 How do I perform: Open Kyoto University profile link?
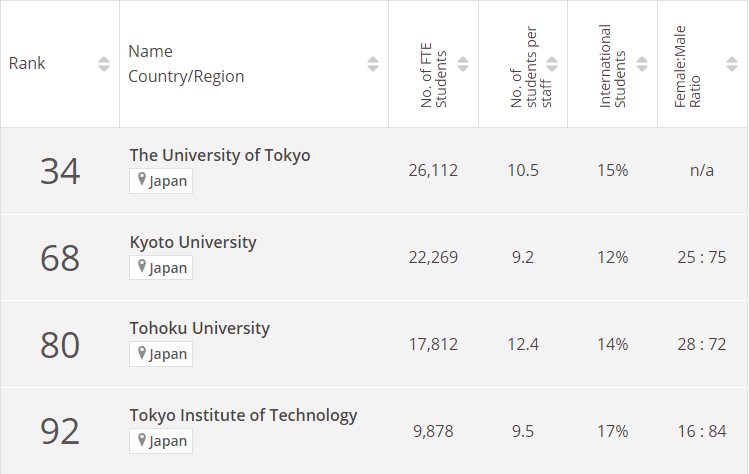193,242
